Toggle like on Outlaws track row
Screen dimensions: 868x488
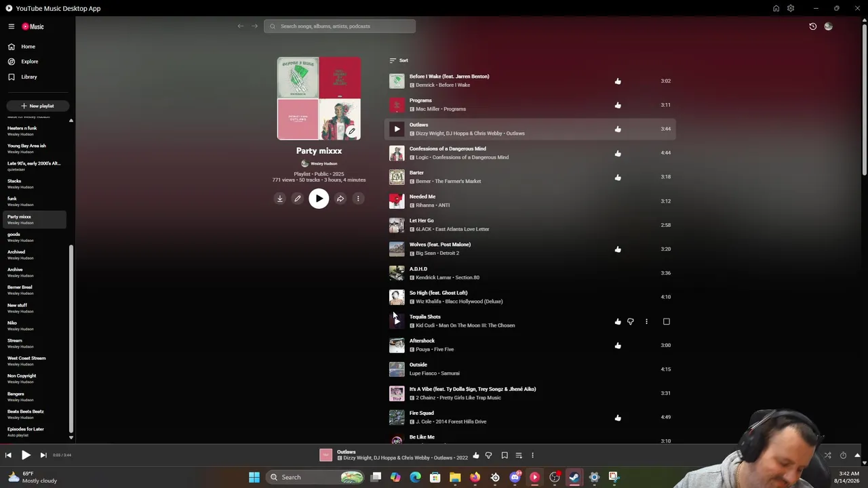point(618,129)
